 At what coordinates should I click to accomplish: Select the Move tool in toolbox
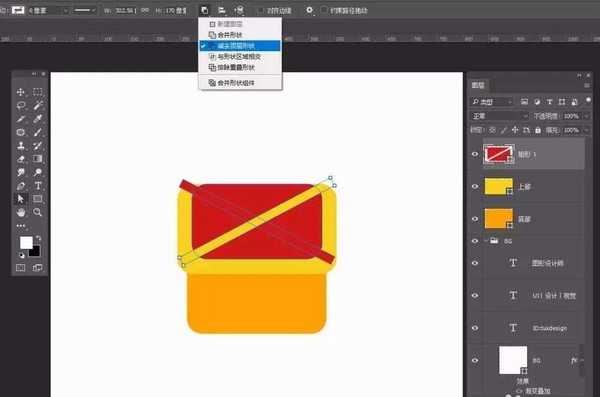click(21, 92)
